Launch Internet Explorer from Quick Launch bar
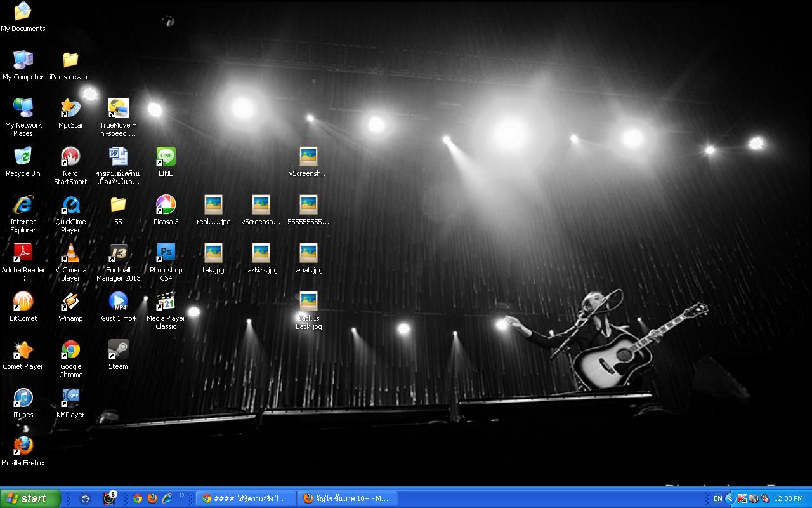This screenshot has width=812, height=508. [x=167, y=498]
